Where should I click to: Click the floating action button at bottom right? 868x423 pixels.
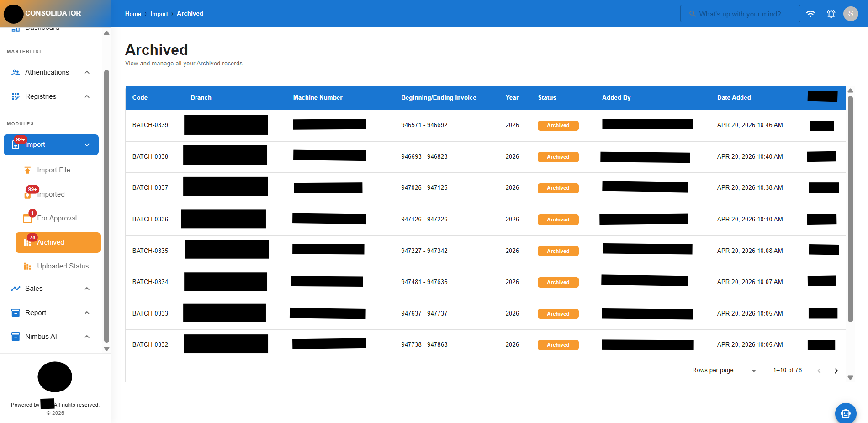pos(846,413)
